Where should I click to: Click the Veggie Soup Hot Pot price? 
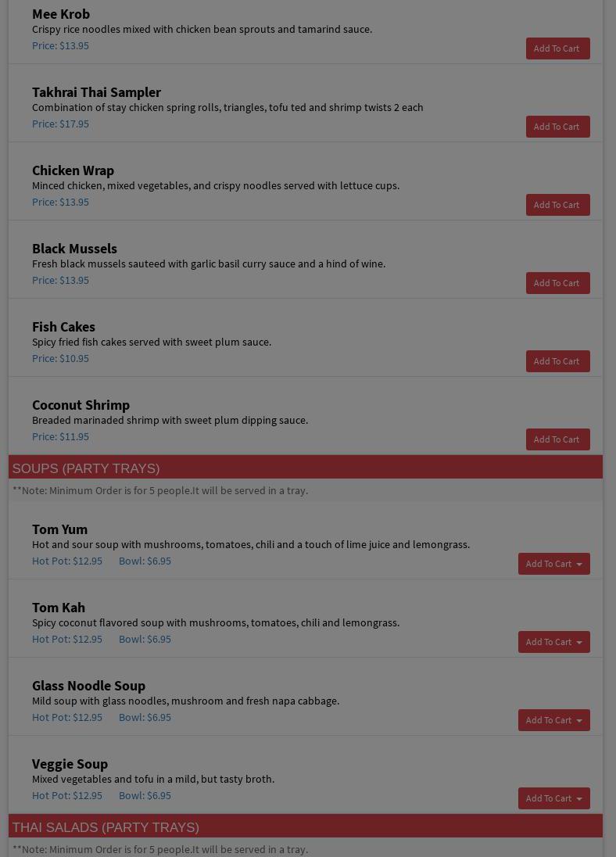pyautogui.click(x=67, y=795)
